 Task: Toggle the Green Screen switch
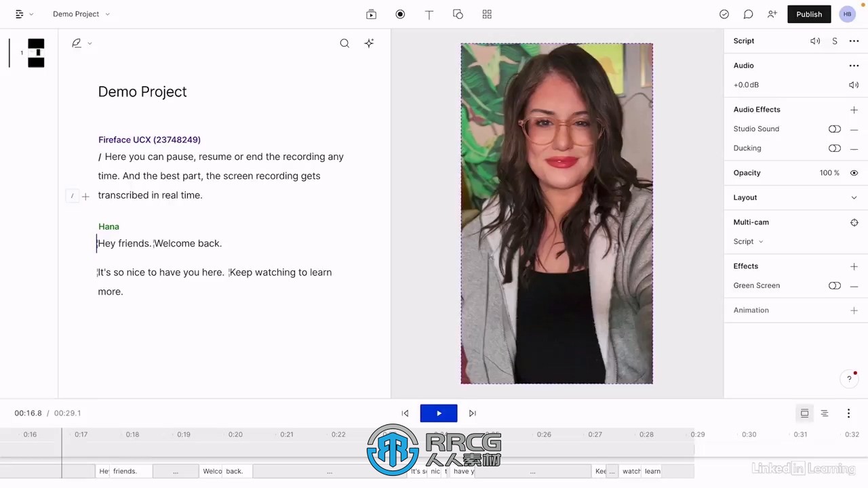point(835,286)
